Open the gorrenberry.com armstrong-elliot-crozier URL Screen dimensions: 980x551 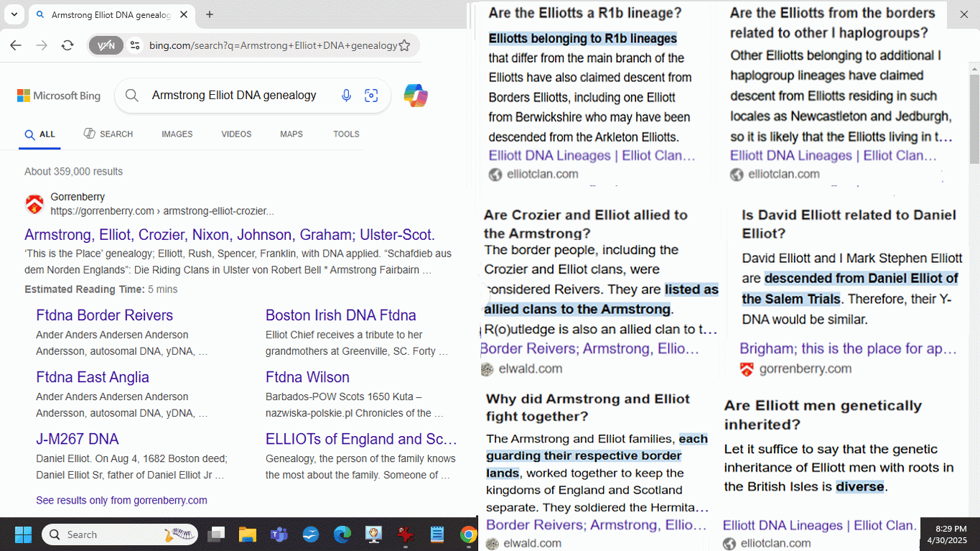[162, 211]
